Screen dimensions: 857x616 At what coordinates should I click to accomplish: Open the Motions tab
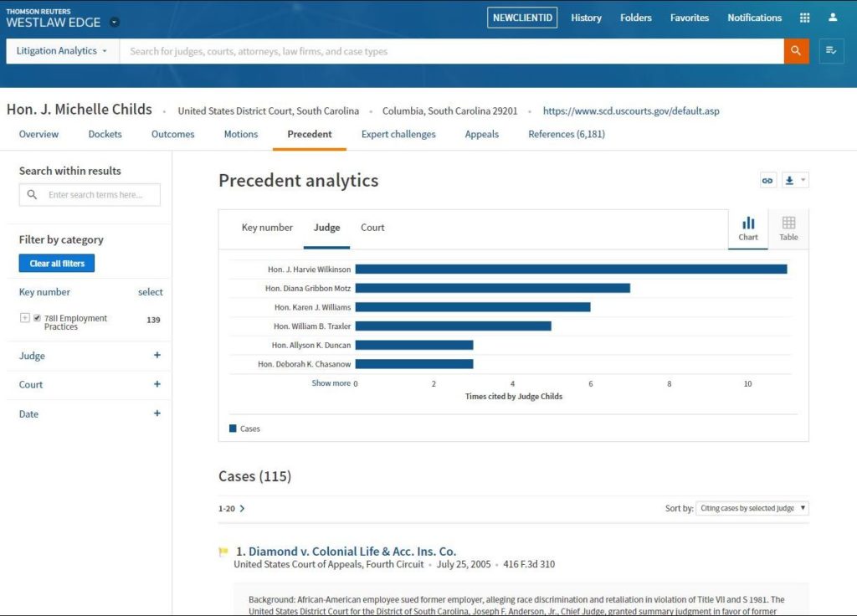point(241,135)
